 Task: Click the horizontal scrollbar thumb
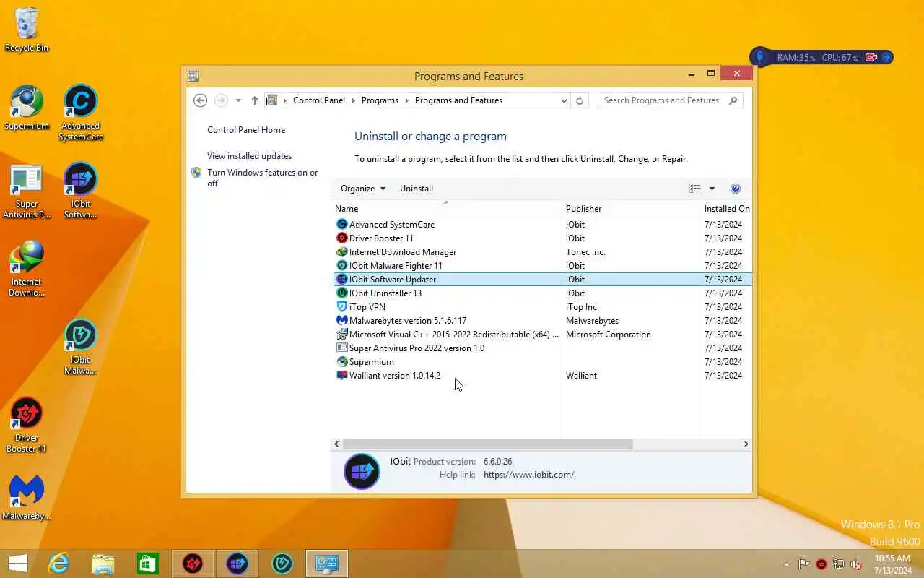487,444
